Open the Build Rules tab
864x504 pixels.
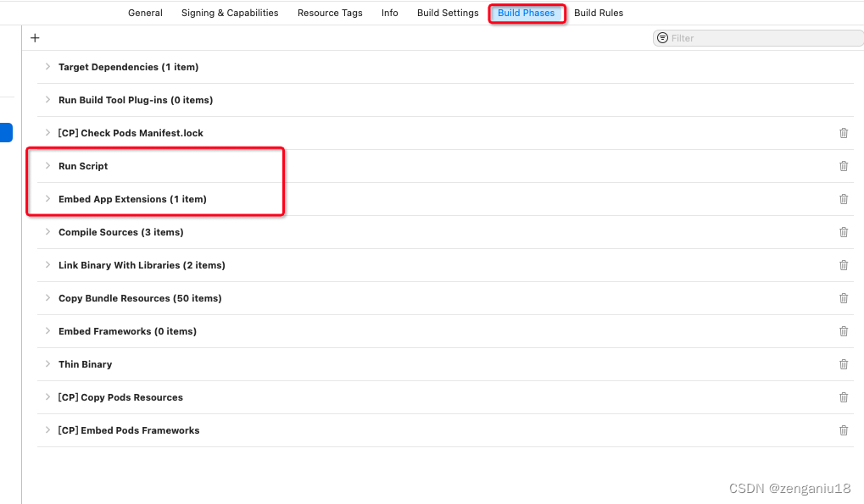point(599,13)
